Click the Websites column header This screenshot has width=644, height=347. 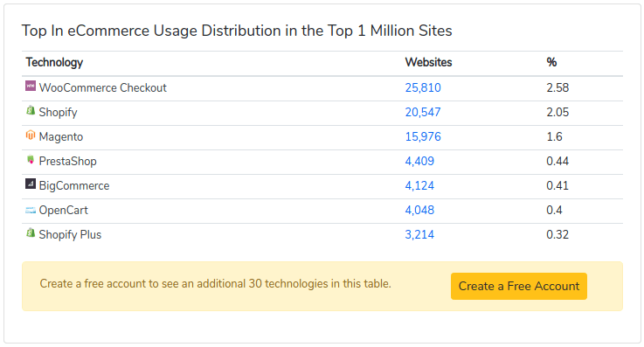(x=428, y=62)
